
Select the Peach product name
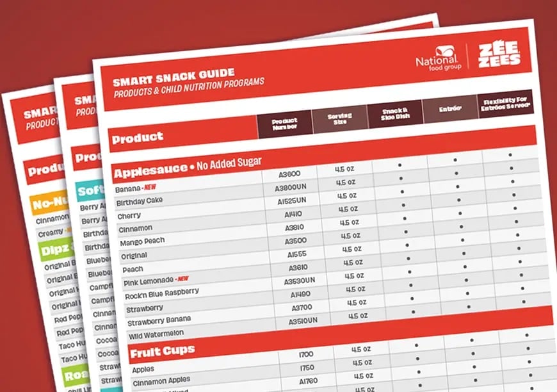133,270
